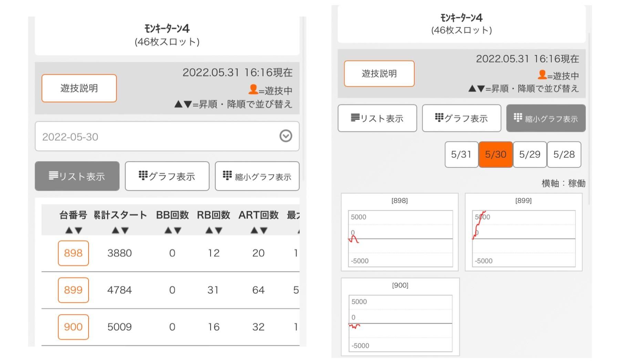Click grid icon on right グラフ表示 tab
The height and width of the screenshot is (364, 620).
click(439, 118)
